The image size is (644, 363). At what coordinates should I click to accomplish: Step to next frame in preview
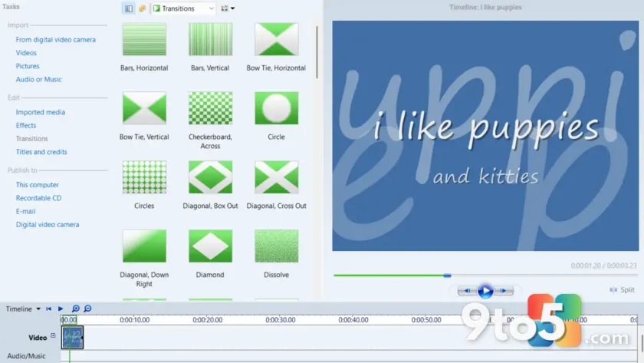click(503, 291)
